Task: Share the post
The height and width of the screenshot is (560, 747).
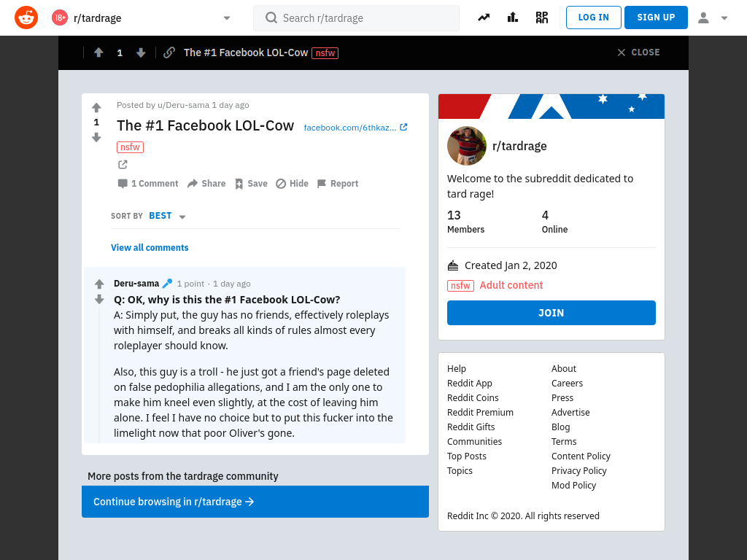Action: pyautogui.click(x=206, y=183)
